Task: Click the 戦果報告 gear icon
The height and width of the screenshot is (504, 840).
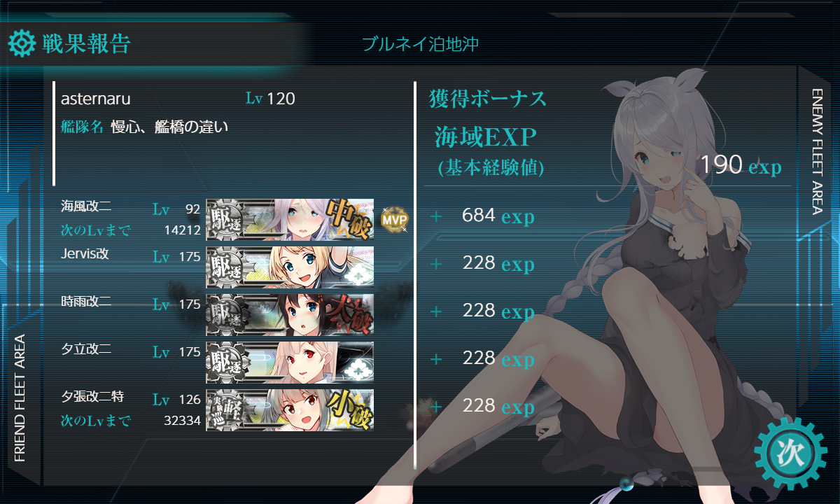Action: click(x=21, y=43)
